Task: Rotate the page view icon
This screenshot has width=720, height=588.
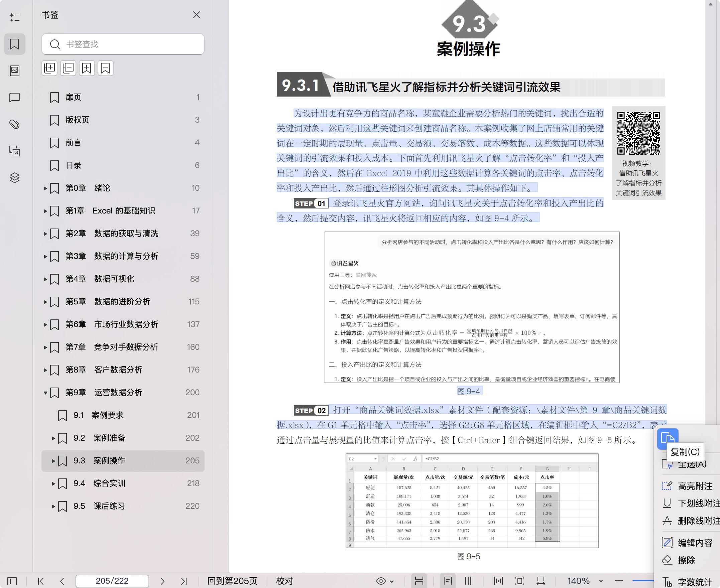Action: pyautogui.click(x=541, y=581)
